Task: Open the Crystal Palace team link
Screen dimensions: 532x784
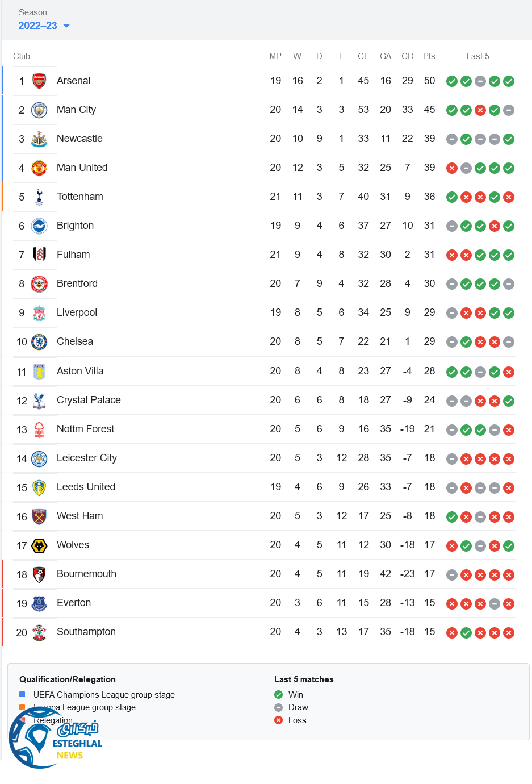Action: point(89,400)
